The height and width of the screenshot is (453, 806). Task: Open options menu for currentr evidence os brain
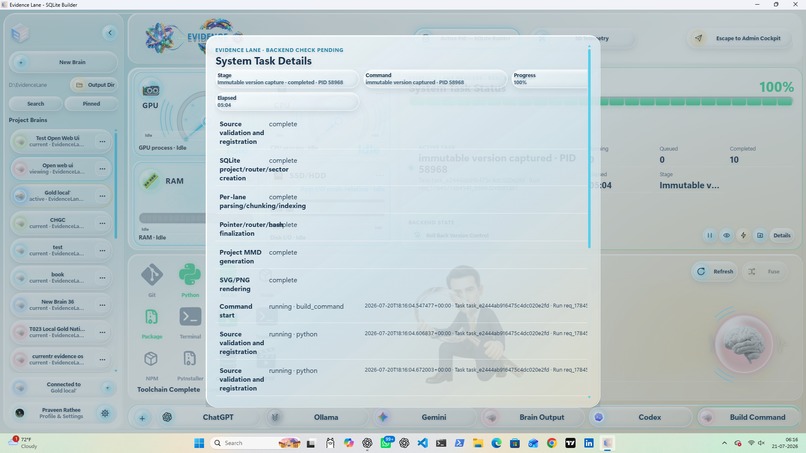[102, 359]
